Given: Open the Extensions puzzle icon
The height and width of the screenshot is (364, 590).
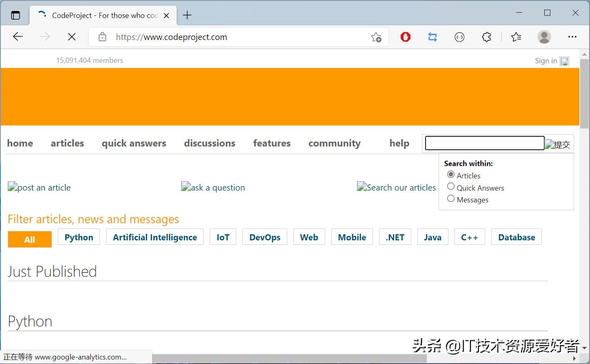Looking at the screenshot, I should point(486,37).
